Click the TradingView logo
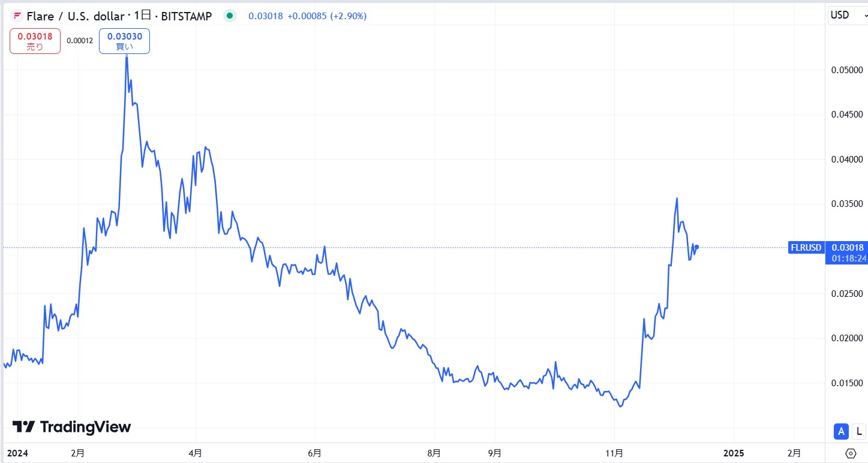Image resolution: width=868 pixels, height=463 pixels. click(x=71, y=427)
